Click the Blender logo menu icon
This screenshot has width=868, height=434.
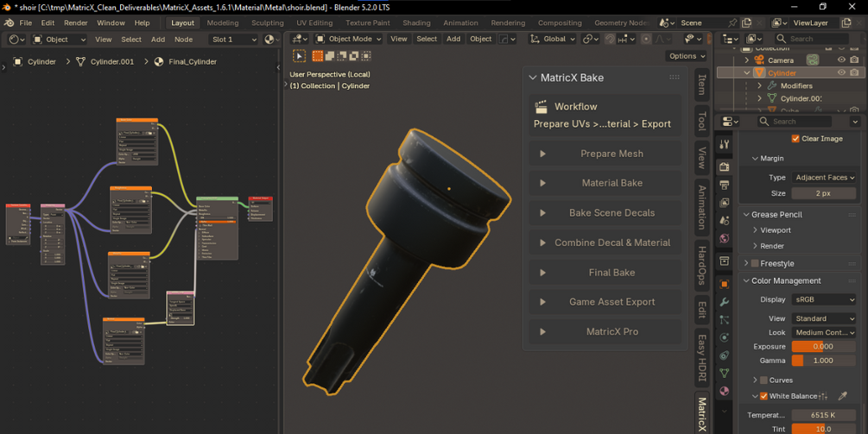tap(9, 22)
